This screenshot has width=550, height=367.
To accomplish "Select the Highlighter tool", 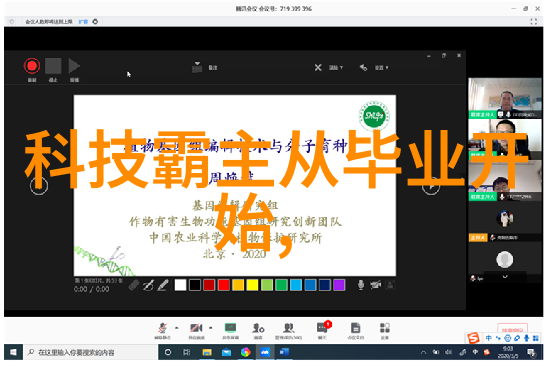I will [x=163, y=285].
